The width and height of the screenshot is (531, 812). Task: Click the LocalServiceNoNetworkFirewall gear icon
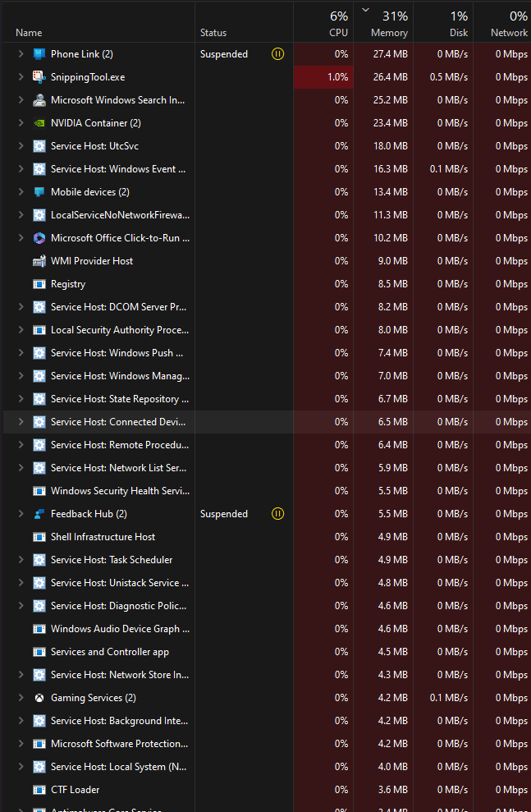39,215
